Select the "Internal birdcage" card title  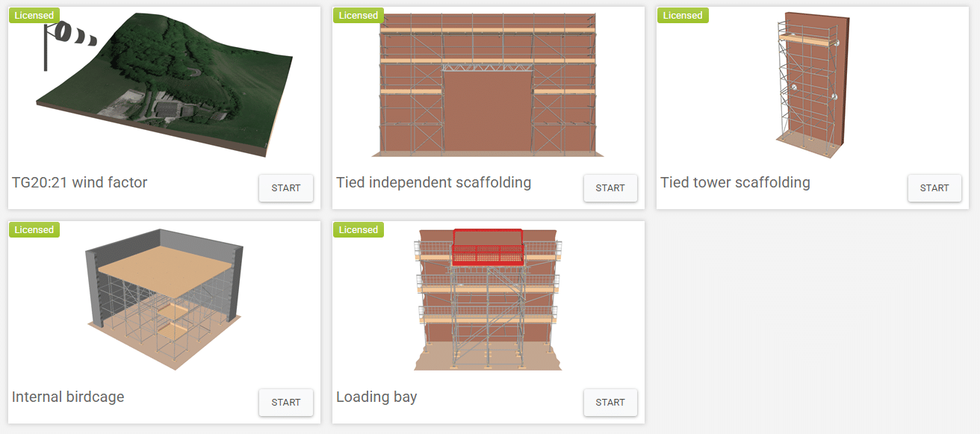68,397
